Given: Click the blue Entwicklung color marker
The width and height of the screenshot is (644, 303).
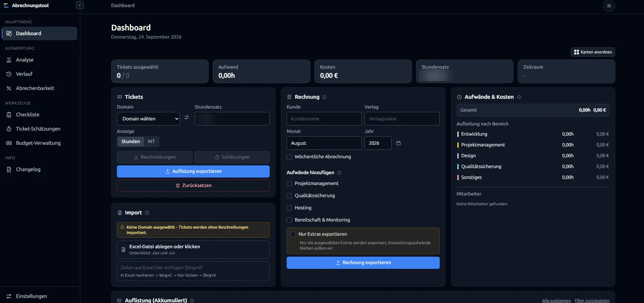Looking at the screenshot, I should 458,134.
